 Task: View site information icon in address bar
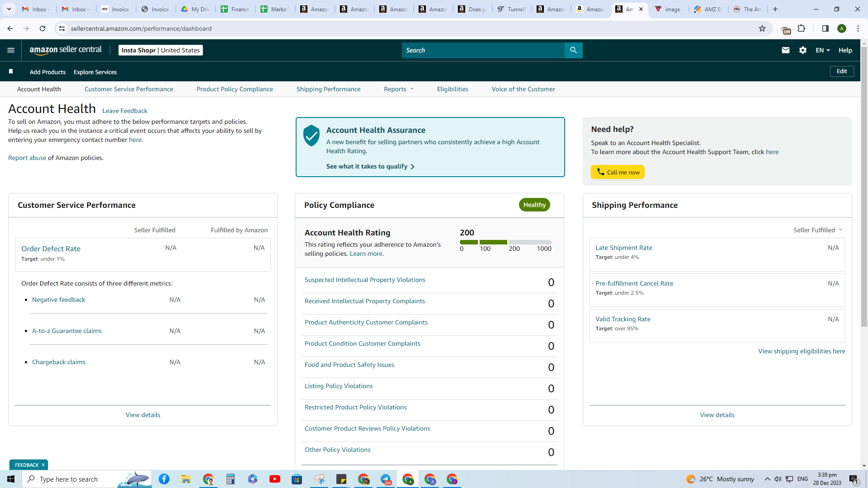(x=62, y=28)
